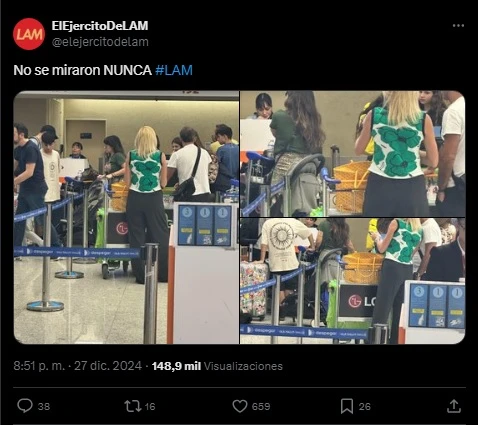Click the tweet text No se miraron NUNCA
Viewport: 478px width, 425px height.
[83, 70]
